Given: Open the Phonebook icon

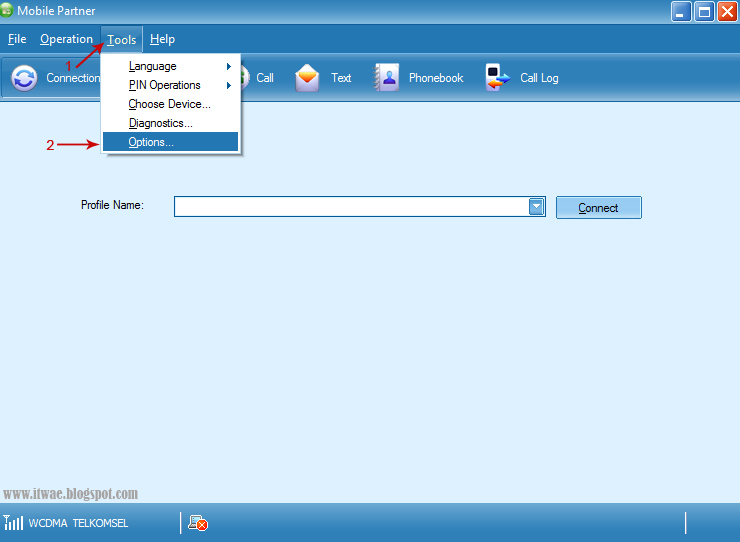Looking at the screenshot, I should point(386,77).
